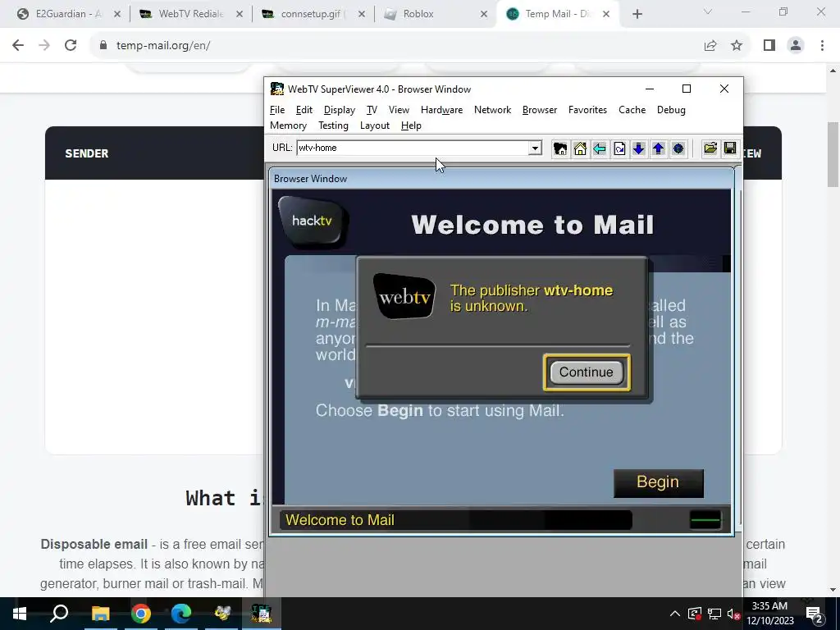Click the blue up arrow toolbar icon

[x=659, y=148]
